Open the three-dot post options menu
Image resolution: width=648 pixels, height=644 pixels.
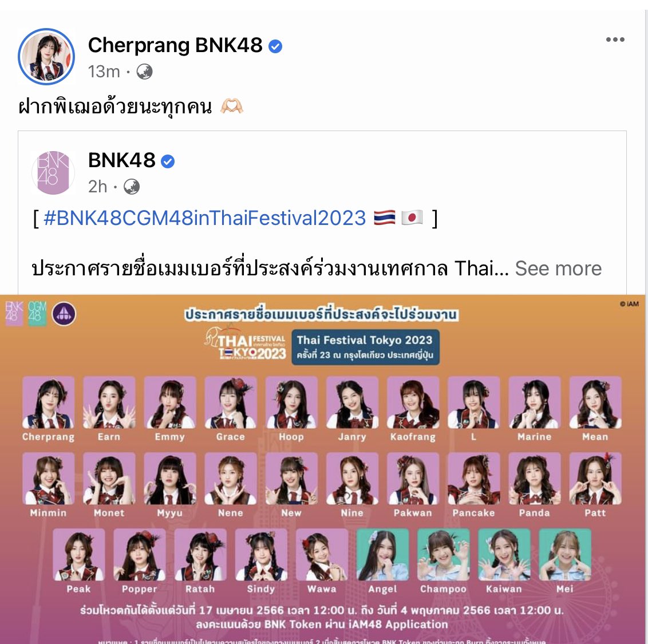pyautogui.click(x=615, y=39)
